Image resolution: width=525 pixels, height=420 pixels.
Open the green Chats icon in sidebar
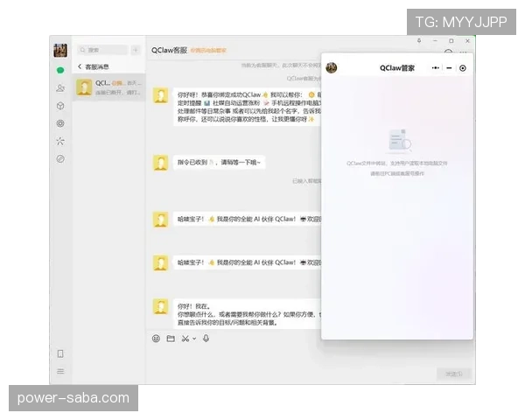pos(60,70)
